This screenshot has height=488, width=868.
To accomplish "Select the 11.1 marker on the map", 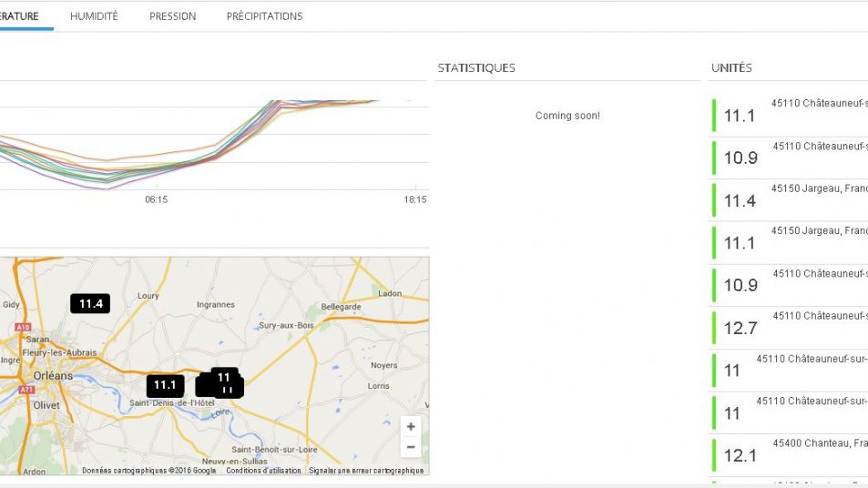I will point(165,385).
